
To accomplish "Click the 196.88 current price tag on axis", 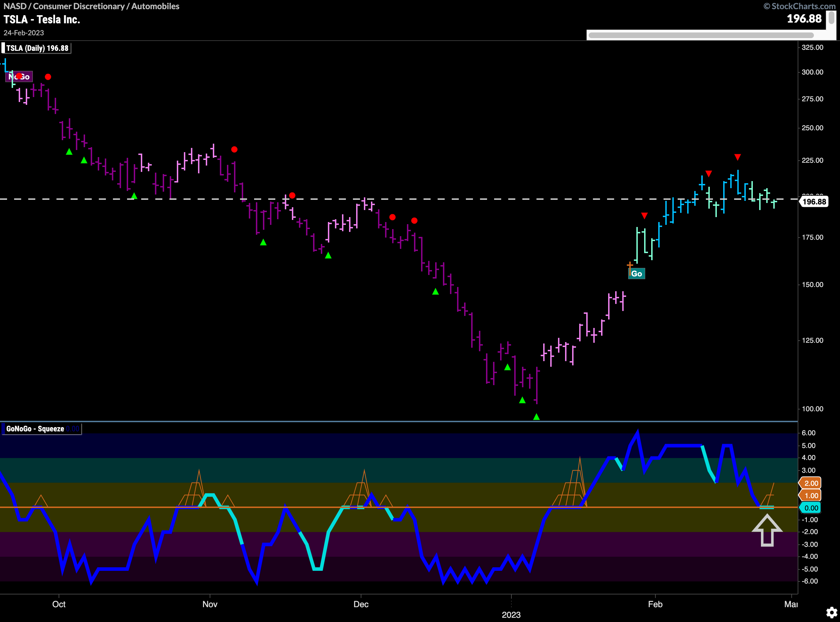I will [814, 202].
